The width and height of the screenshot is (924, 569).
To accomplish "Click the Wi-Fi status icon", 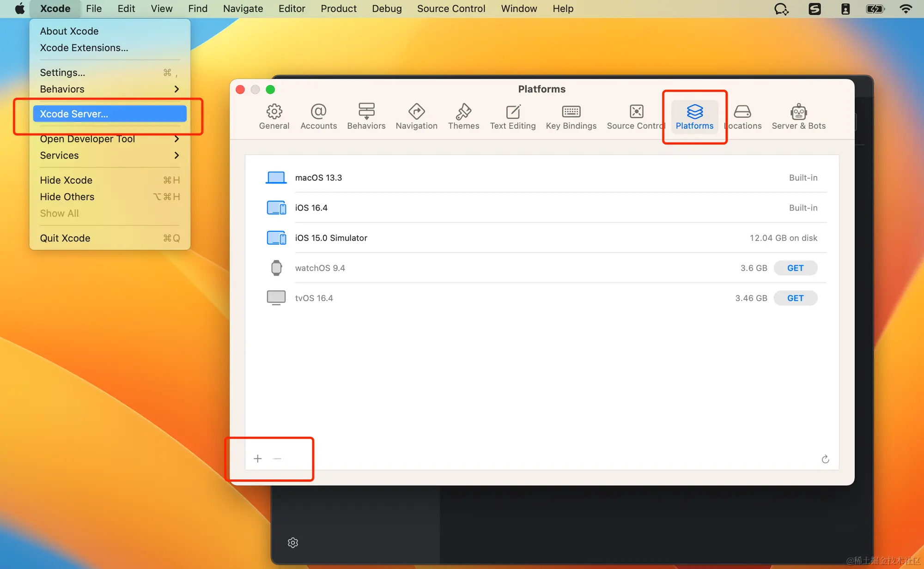I will [906, 9].
